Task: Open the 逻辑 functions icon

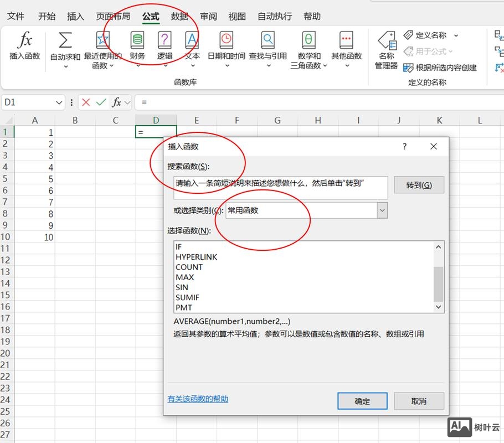Action: [x=164, y=41]
